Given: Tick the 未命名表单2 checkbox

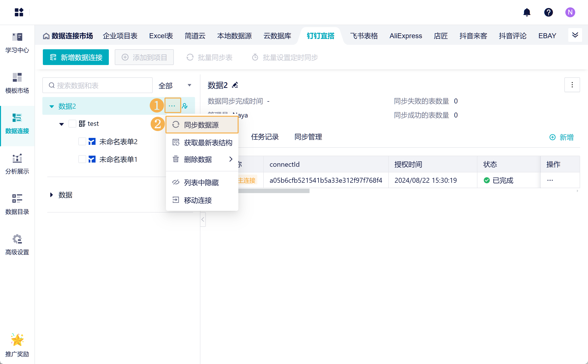Looking at the screenshot, I should coord(82,142).
